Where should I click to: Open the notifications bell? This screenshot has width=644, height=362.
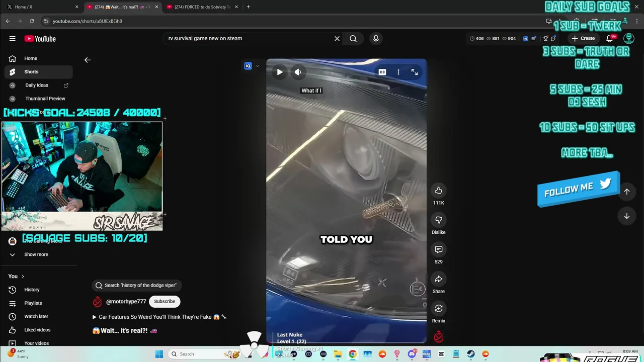(x=610, y=38)
